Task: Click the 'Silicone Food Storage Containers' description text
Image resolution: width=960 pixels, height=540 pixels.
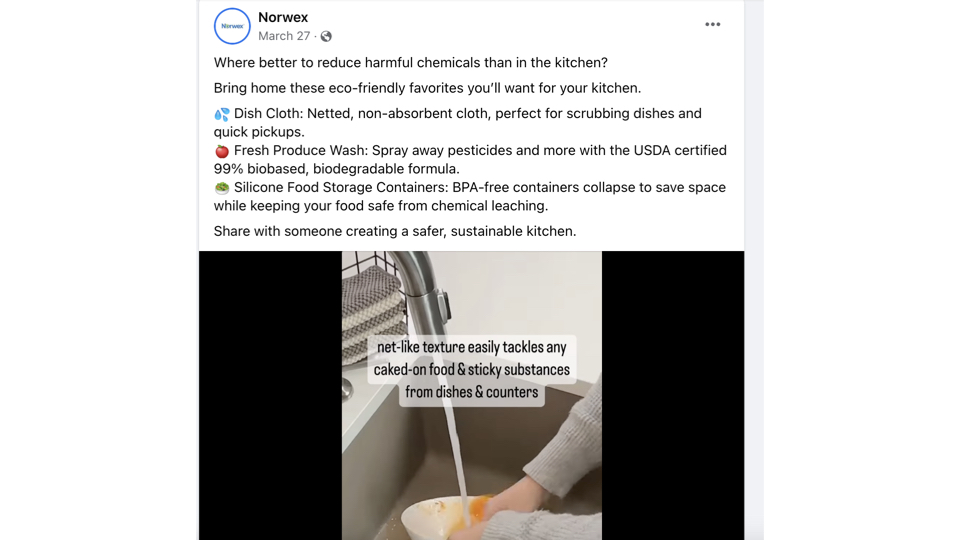Action: (x=470, y=197)
